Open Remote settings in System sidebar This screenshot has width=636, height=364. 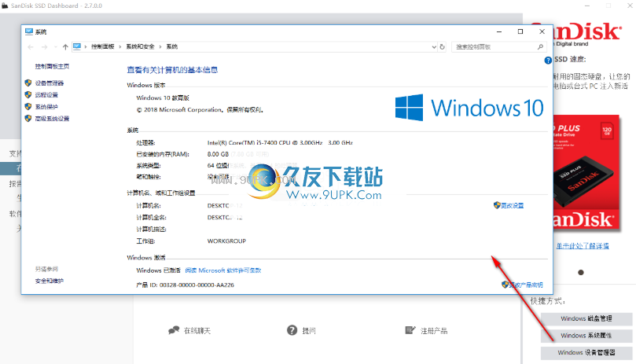pyautogui.click(x=46, y=95)
